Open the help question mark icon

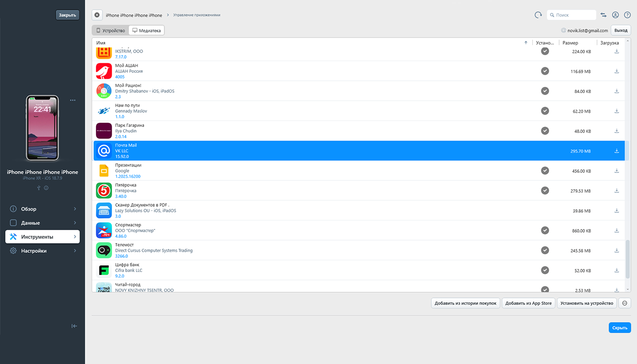[x=627, y=15]
